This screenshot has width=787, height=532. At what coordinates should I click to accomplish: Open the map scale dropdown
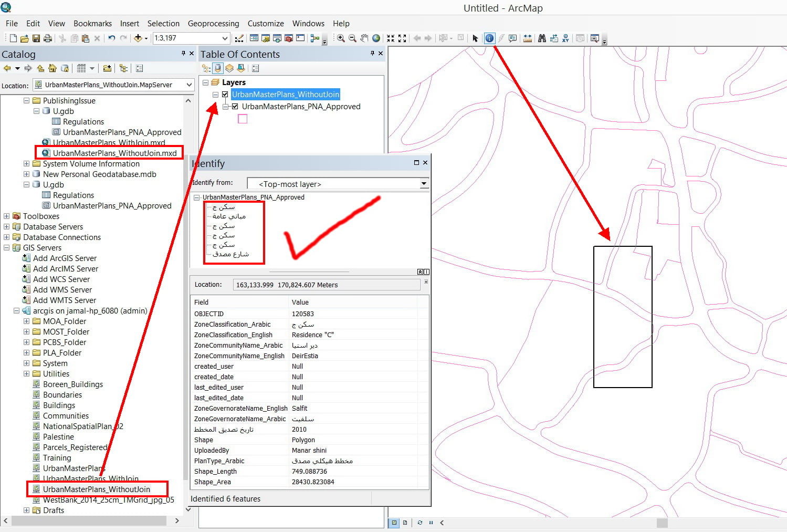click(x=225, y=38)
